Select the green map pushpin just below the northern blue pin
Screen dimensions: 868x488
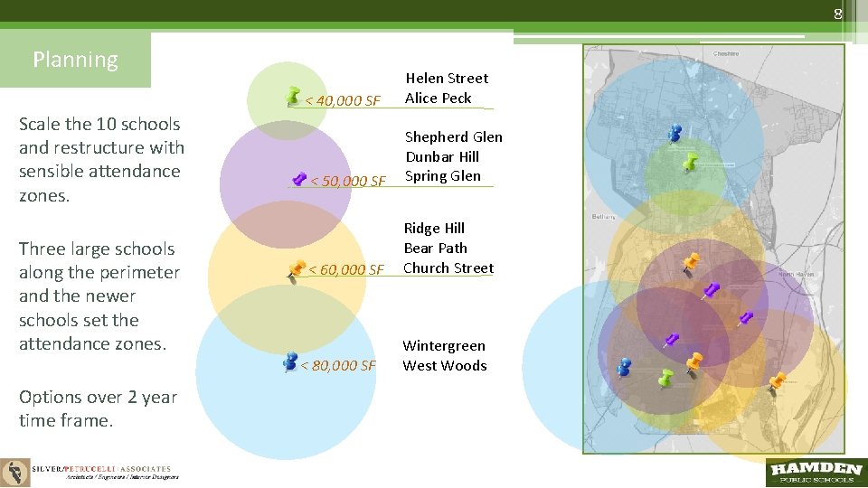pos(690,162)
